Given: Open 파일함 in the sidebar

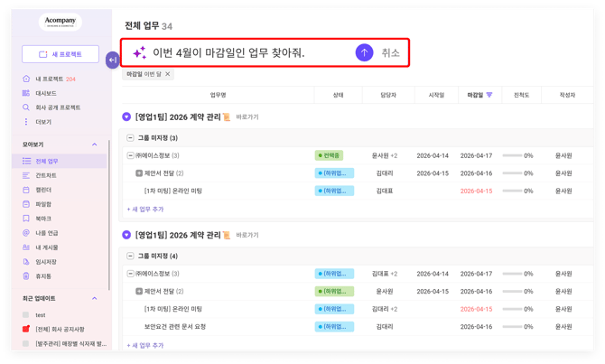Looking at the screenshot, I should (x=43, y=204).
